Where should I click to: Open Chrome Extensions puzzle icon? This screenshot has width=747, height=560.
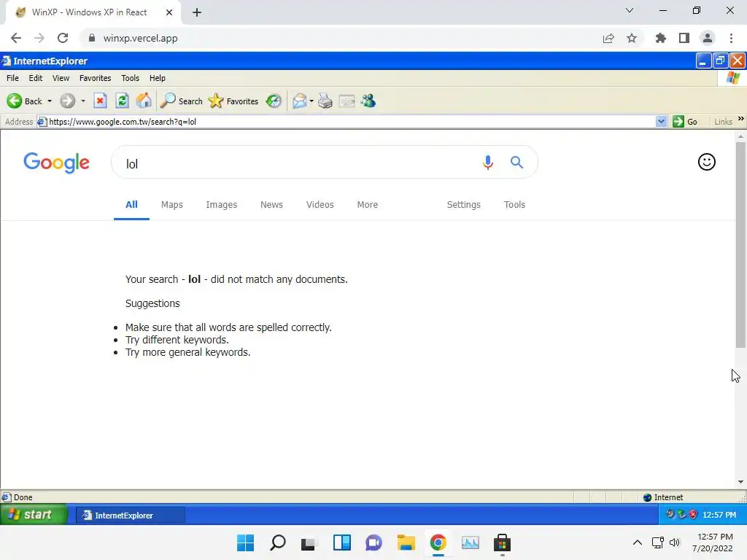click(x=661, y=38)
